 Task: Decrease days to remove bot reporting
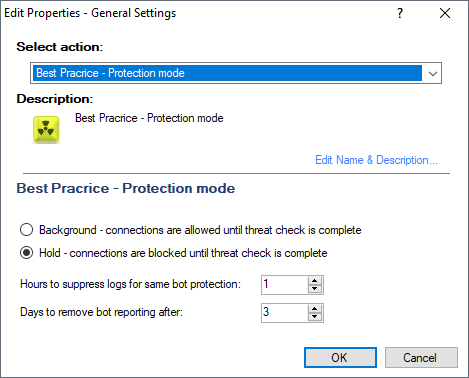click(x=315, y=317)
